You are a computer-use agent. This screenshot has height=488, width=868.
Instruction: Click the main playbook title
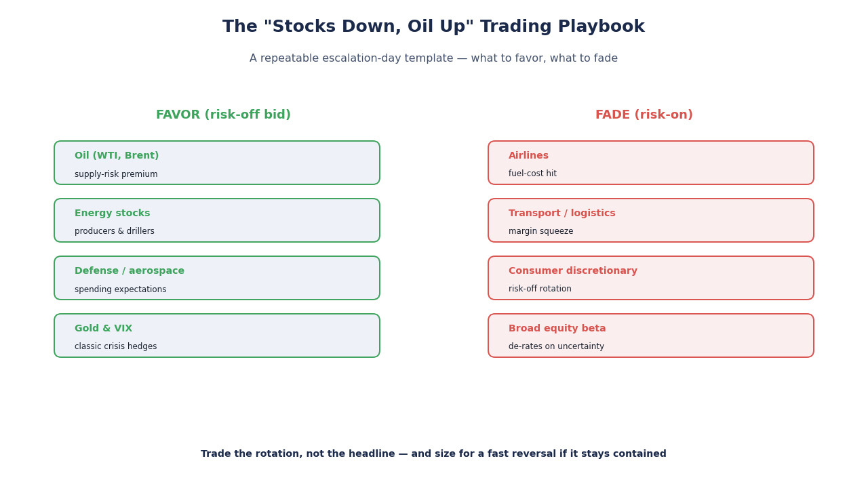(x=433, y=27)
